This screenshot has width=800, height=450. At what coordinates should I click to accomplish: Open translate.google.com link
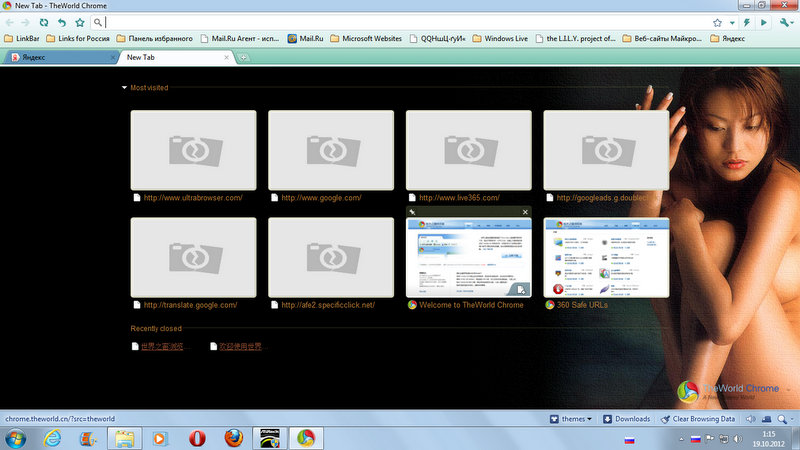point(190,305)
